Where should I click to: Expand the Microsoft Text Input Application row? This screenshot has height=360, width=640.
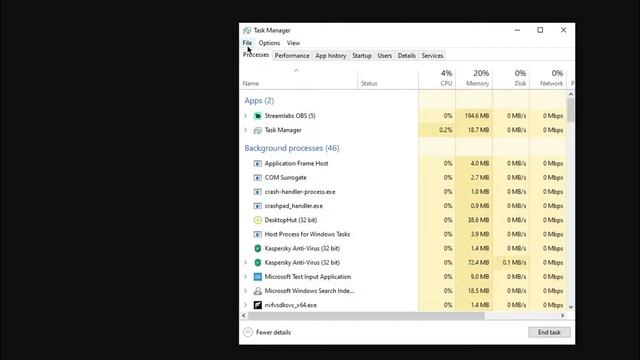coord(245,277)
